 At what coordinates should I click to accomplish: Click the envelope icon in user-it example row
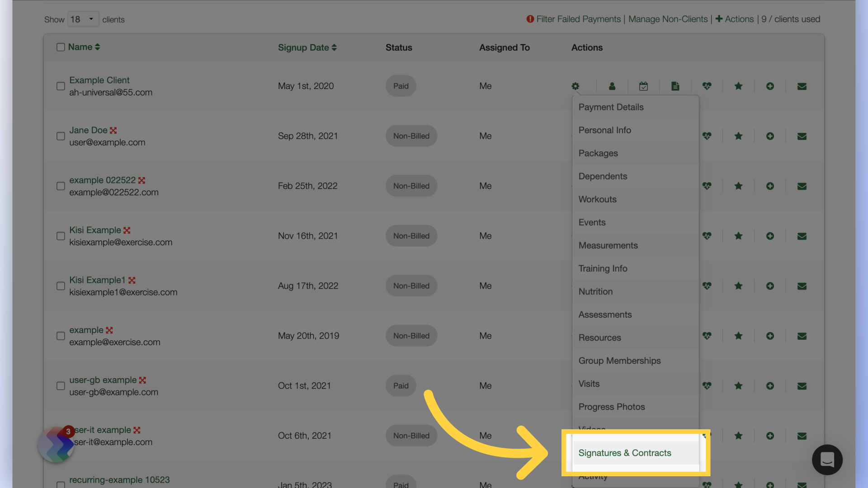[x=802, y=436]
